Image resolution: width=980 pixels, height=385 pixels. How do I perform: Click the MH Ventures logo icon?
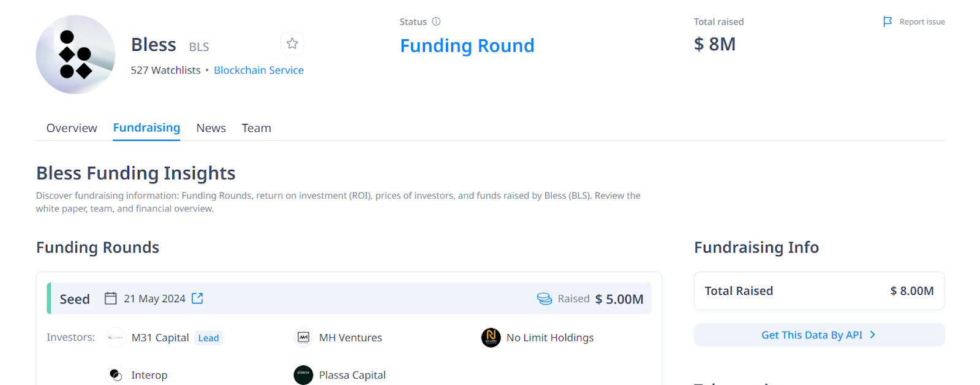pos(303,338)
